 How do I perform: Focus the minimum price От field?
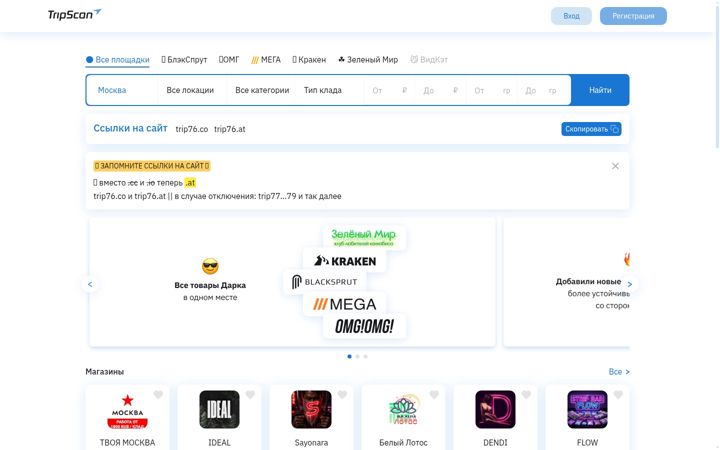point(389,90)
